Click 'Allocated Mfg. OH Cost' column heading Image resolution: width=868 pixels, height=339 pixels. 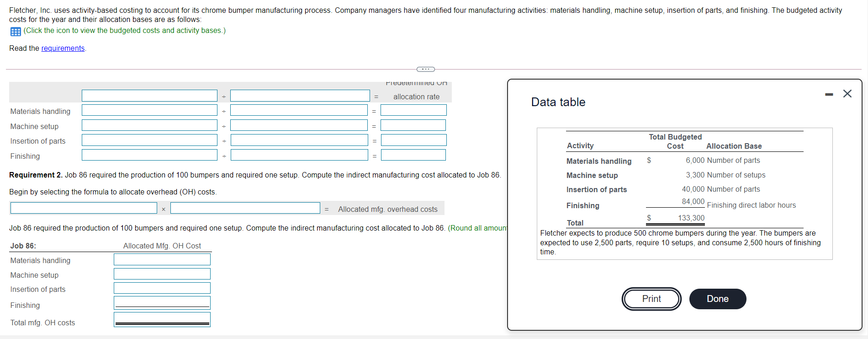pos(162,246)
